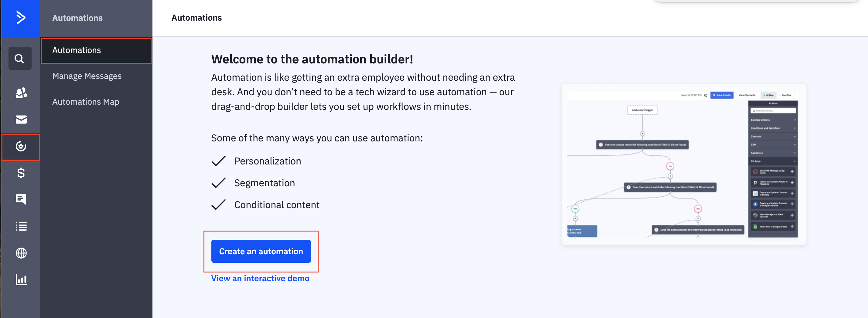Open Conversations via chat bubble icon

(x=21, y=199)
